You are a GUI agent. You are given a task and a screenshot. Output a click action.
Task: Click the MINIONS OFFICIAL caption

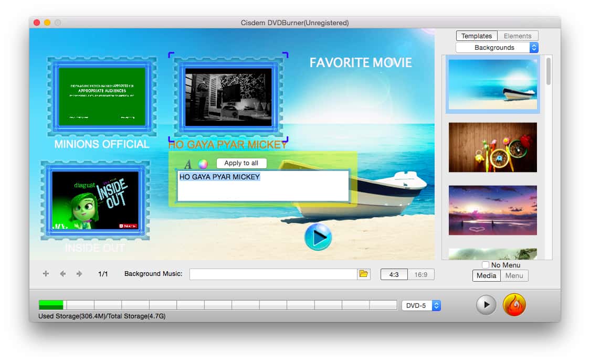[102, 144]
